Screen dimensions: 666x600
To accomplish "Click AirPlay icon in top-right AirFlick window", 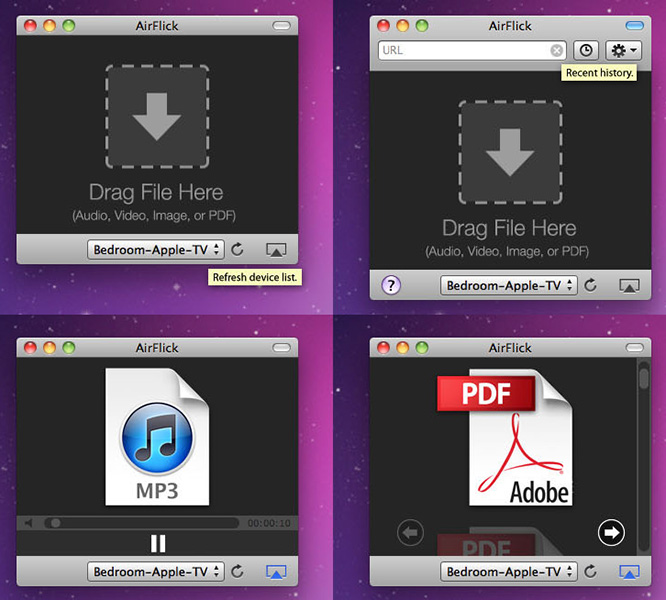I will coord(629,285).
